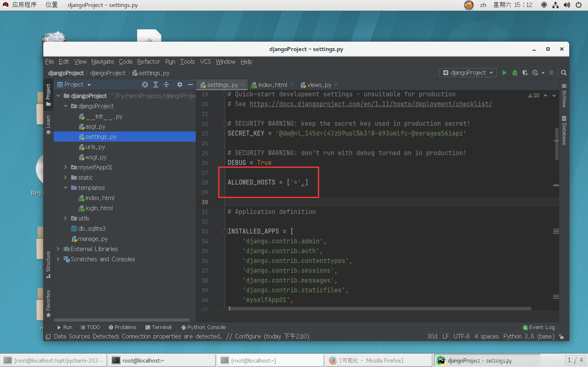The height and width of the screenshot is (367, 588).
Task: Toggle the read-only lock icon
Action: 562,337
